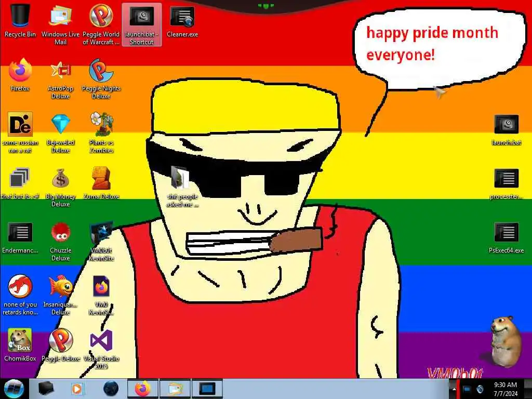Click the 'Recycle Bin' label text
The image size is (532, 399).
point(20,34)
